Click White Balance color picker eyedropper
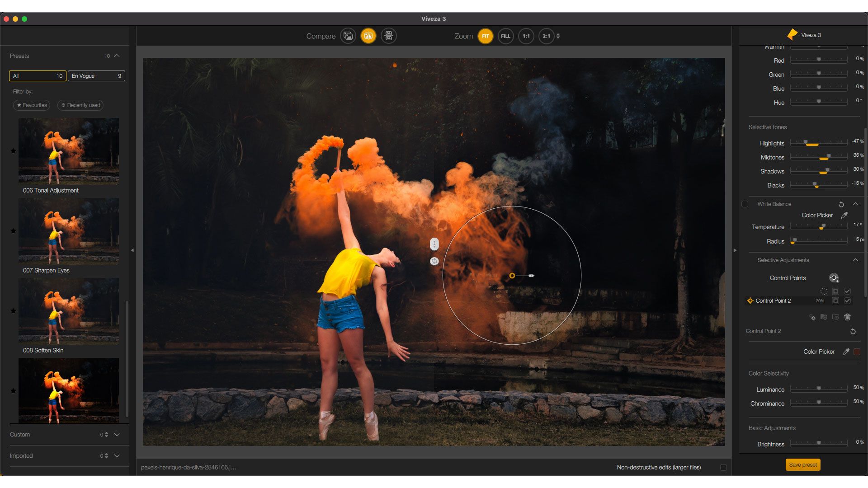 pos(844,215)
